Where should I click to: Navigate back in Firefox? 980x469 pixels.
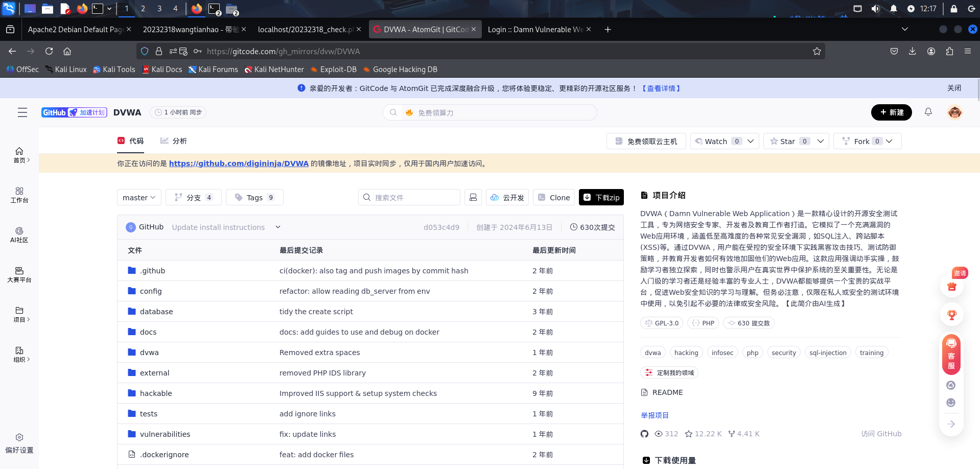(12, 51)
